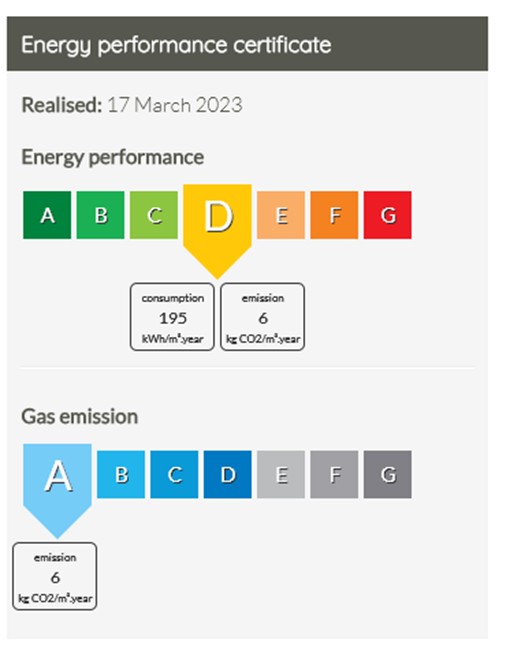The height and width of the screenshot is (650, 510).
Task: Click the blue B gas emission box
Action: click(121, 474)
